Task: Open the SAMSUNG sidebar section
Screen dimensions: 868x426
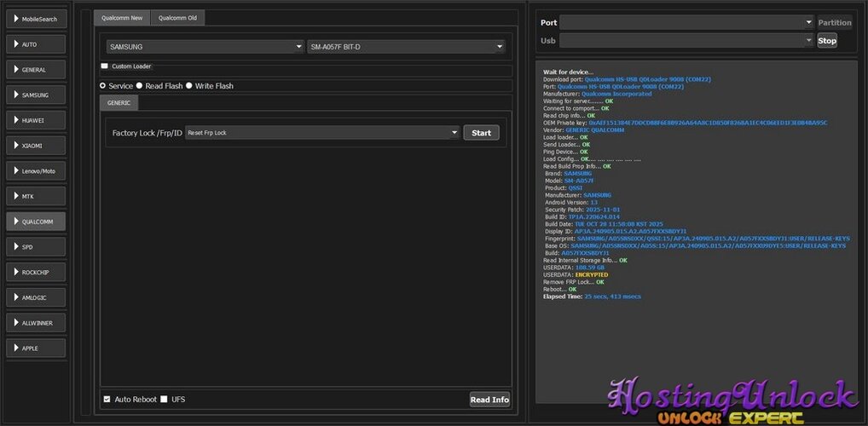Action: click(x=36, y=95)
